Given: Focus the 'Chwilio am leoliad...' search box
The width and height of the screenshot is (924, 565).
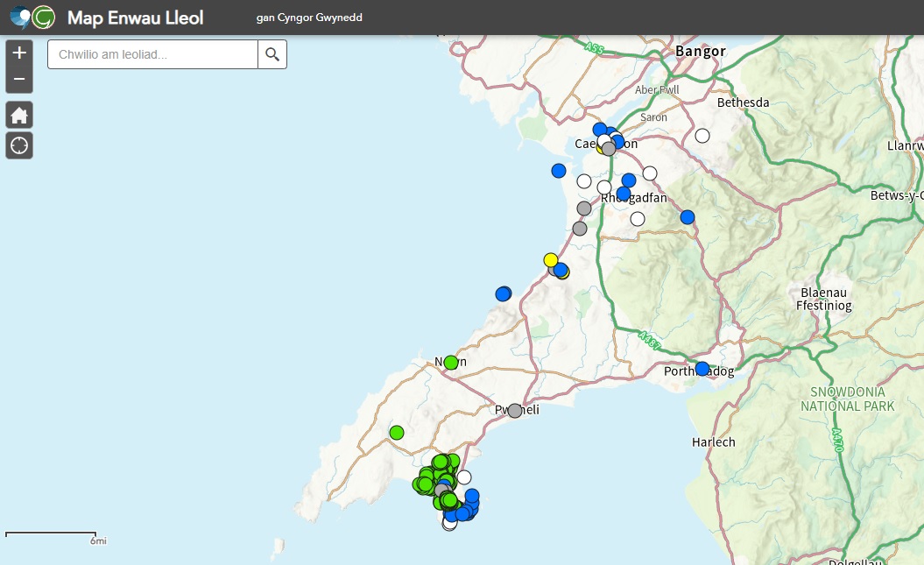Looking at the screenshot, I should pyautogui.click(x=152, y=54).
